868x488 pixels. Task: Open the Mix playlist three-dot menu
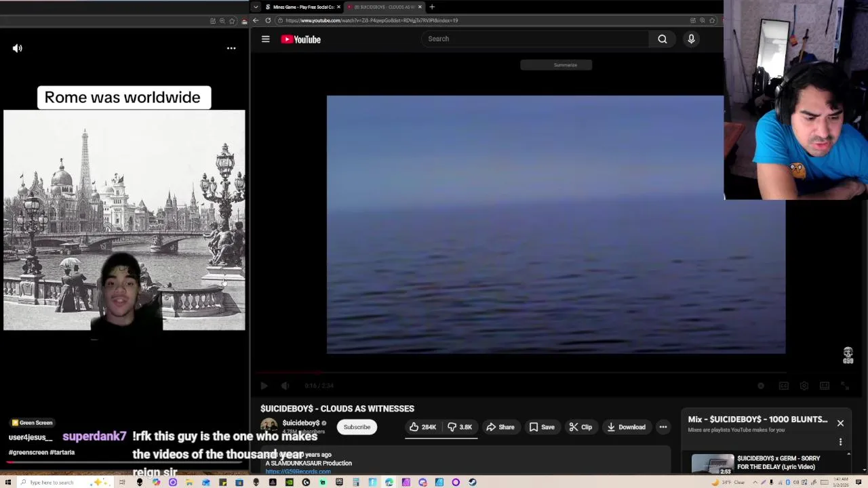(840, 442)
